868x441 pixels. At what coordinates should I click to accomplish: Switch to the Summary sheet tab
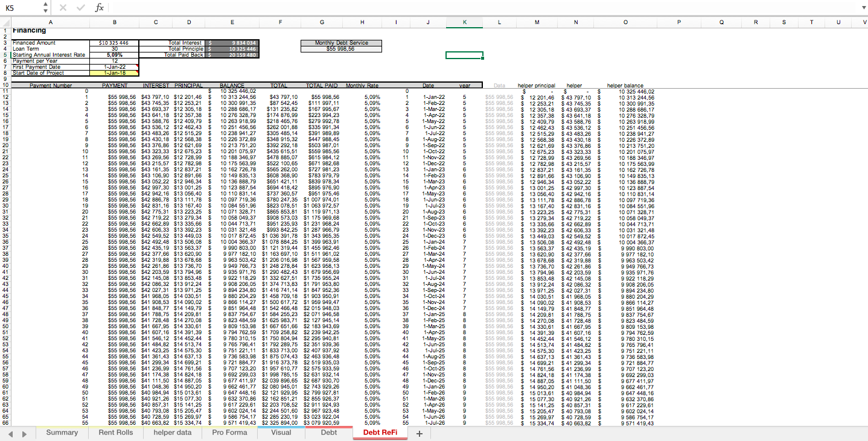[x=62, y=433]
